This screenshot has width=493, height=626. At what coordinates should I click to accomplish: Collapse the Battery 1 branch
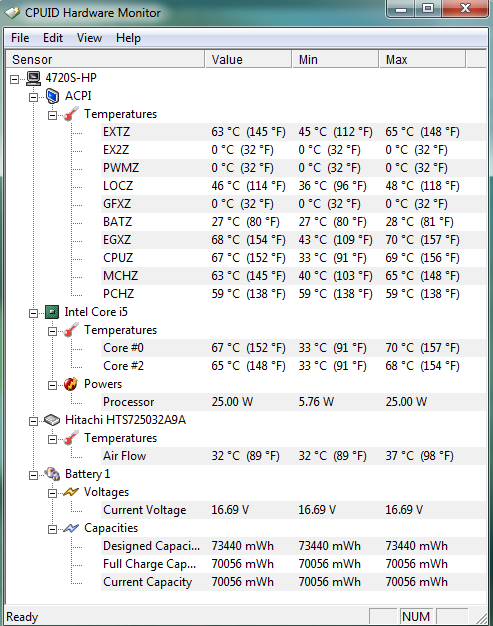click(34, 475)
